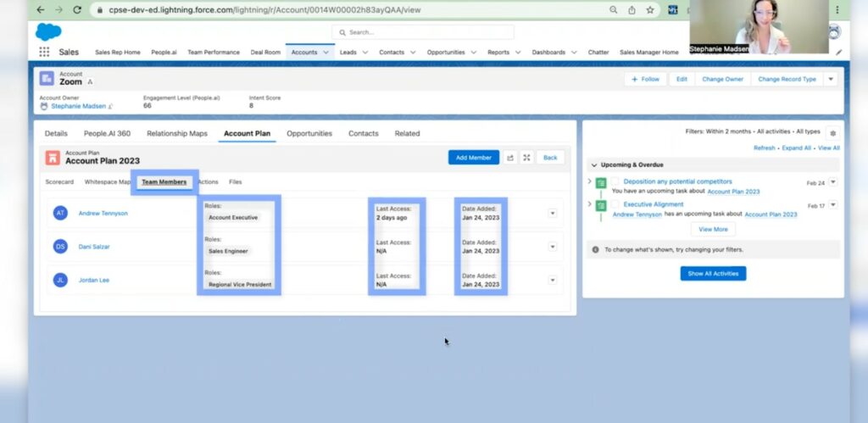Open the Relationship Maps tab
Viewport: 868px width, 423px height.
pos(177,133)
